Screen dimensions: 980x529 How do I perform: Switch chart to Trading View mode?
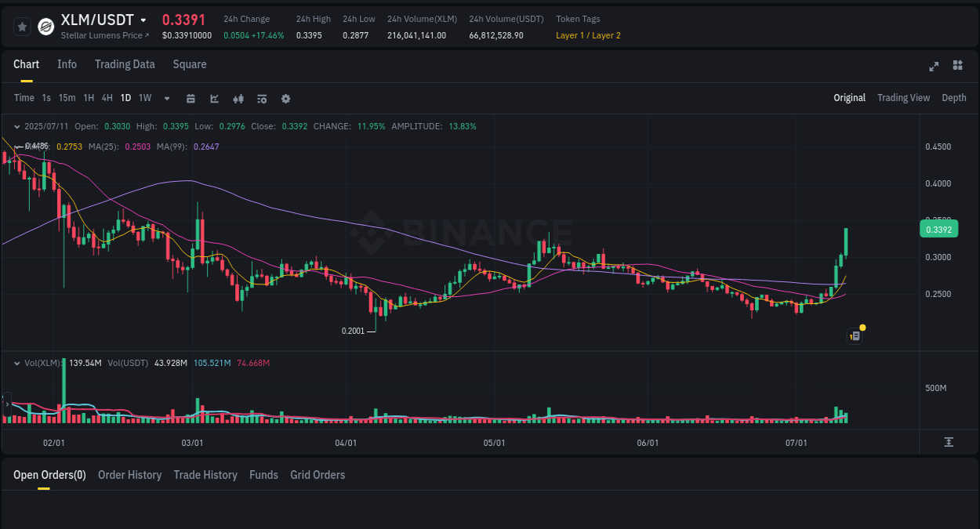[x=903, y=98]
